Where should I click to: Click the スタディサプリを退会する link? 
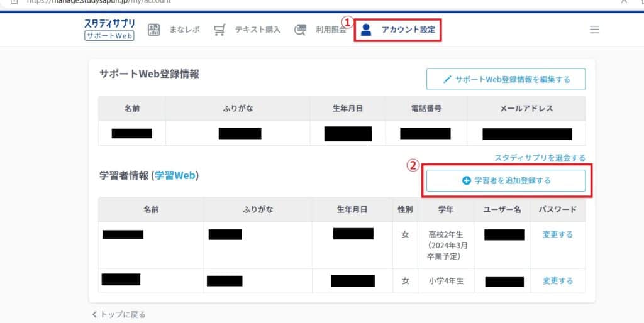[540, 158]
